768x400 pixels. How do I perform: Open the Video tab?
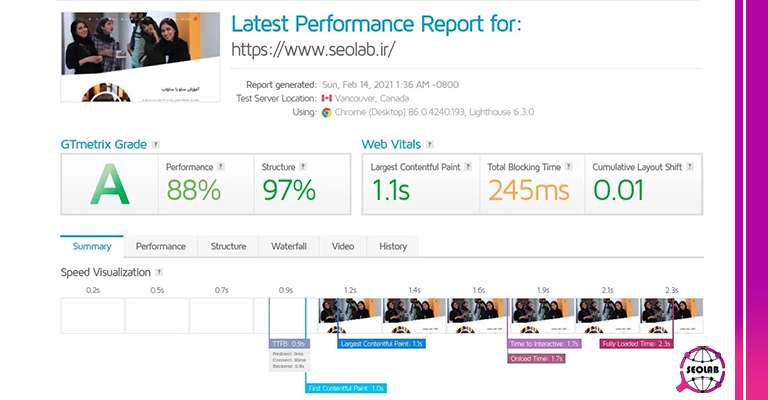343,246
